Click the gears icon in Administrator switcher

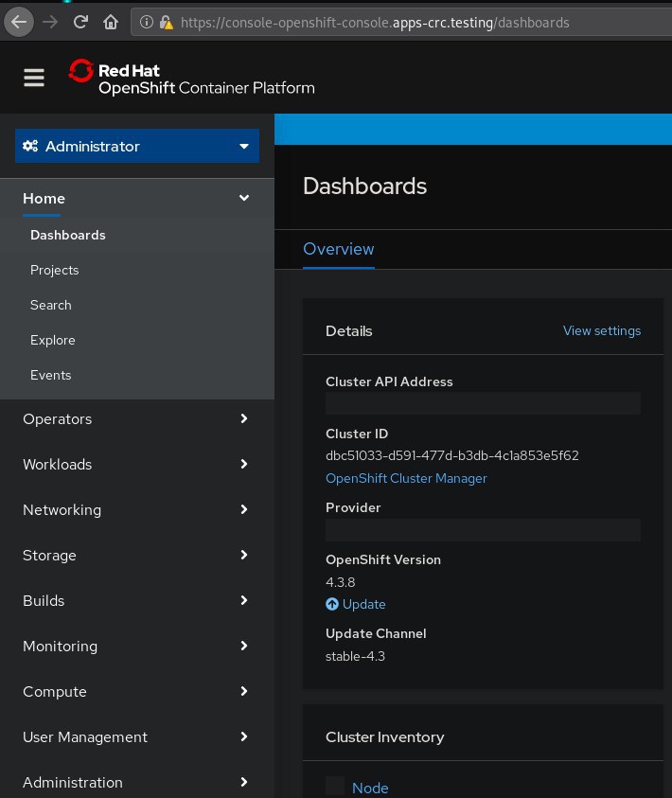(x=30, y=146)
